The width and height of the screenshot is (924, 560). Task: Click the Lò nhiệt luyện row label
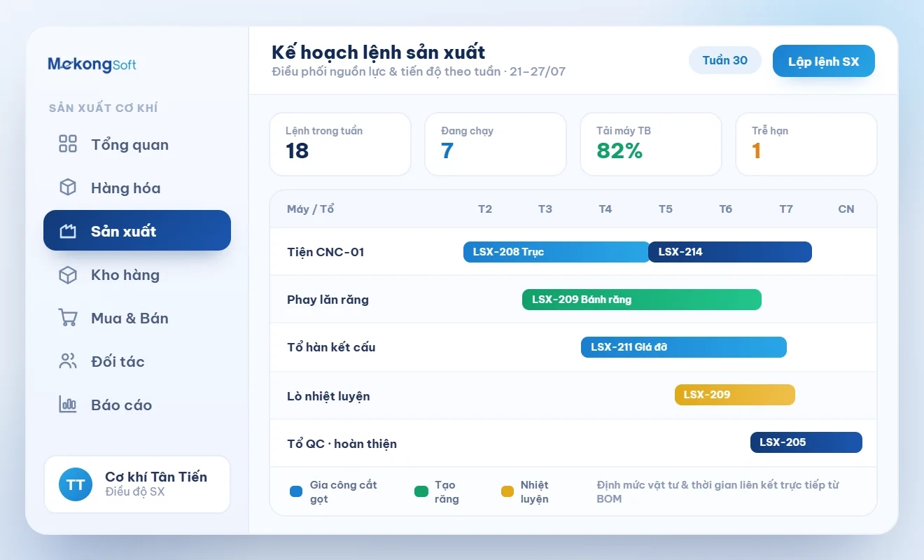(x=328, y=396)
